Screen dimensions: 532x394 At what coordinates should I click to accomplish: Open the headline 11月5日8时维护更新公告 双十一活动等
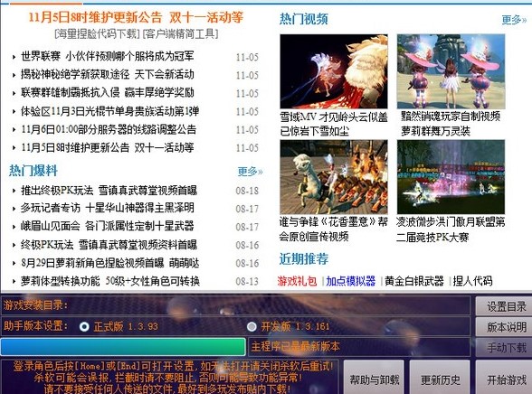(x=136, y=17)
